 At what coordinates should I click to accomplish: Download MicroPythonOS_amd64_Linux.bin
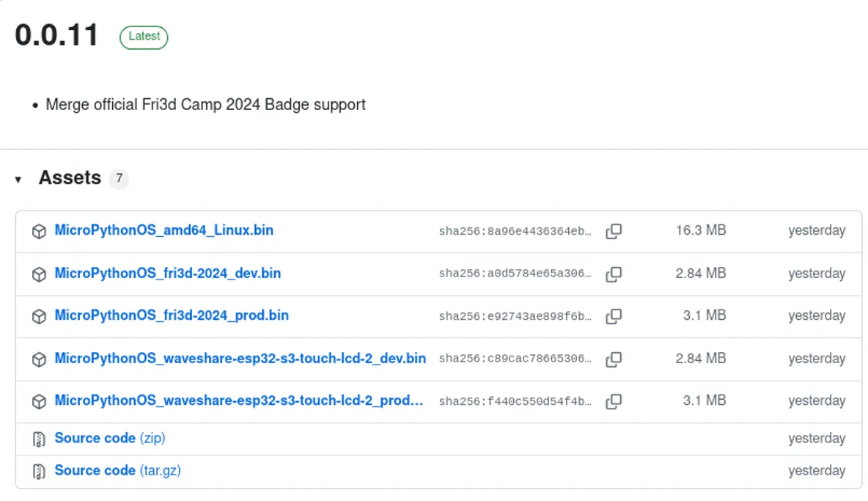point(163,230)
